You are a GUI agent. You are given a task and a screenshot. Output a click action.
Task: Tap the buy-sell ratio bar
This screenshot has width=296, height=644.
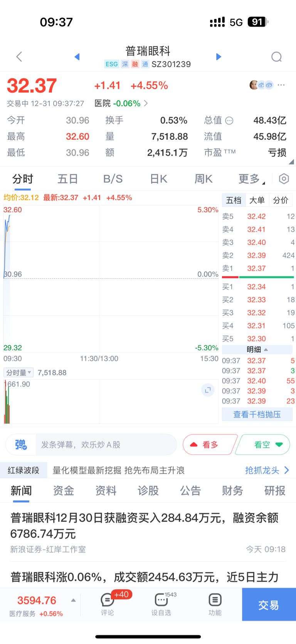(x=258, y=277)
